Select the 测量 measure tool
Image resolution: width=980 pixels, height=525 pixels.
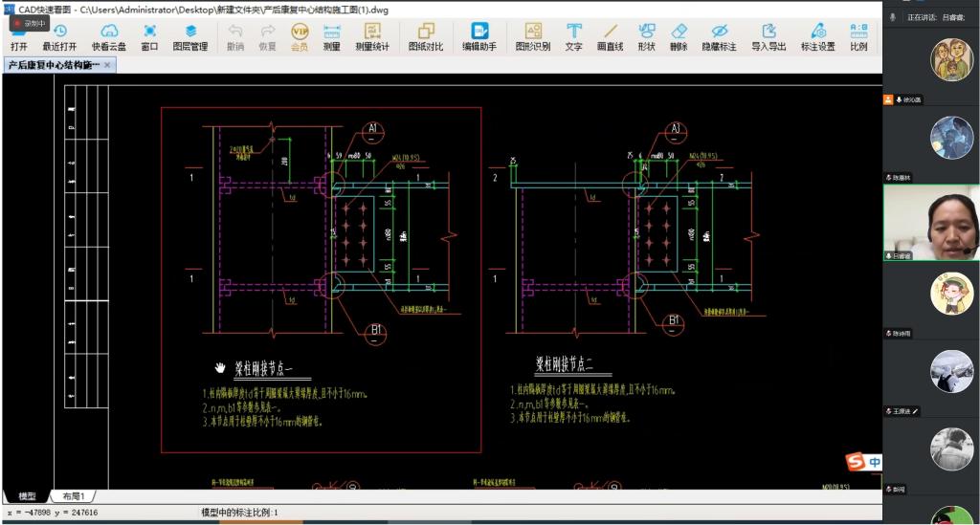tap(331, 36)
